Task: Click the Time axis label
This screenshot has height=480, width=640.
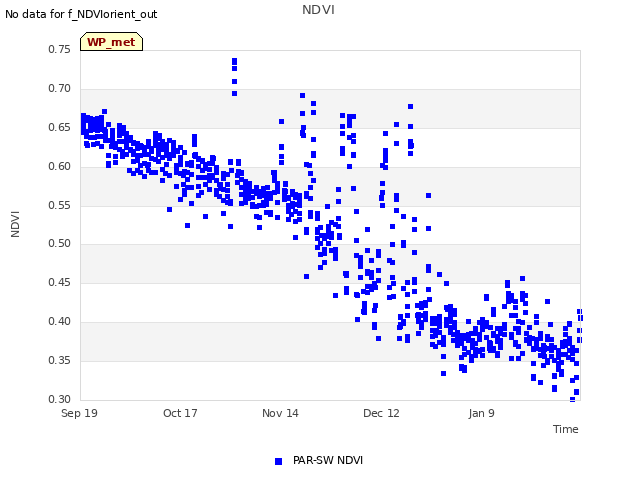Action: click(x=565, y=429)
